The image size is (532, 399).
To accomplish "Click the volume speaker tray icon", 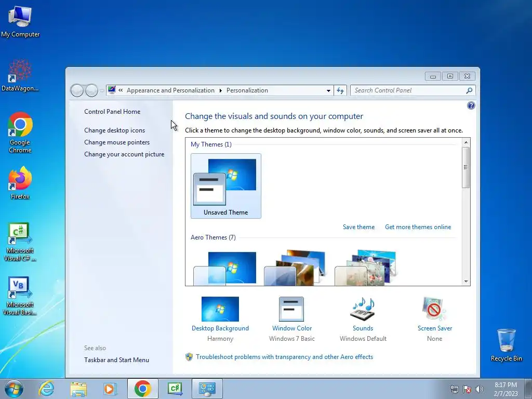I will 480,389.
